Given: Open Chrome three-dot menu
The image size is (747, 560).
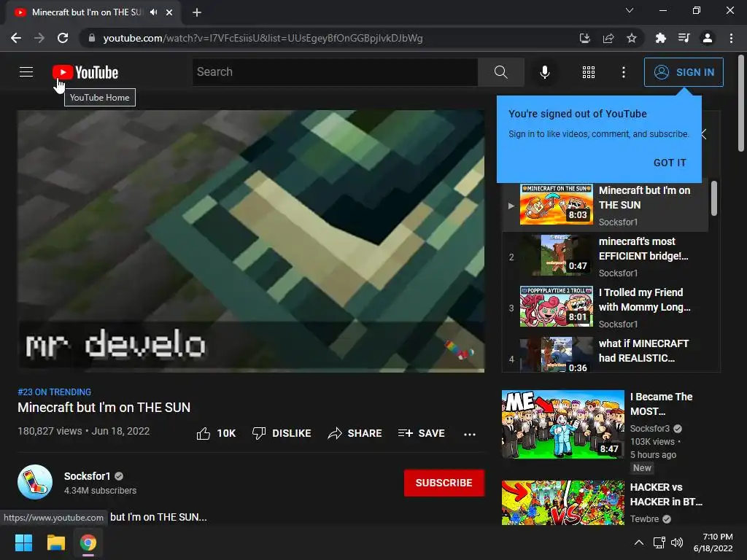Looking at the screenshot, I should [731, 38].
